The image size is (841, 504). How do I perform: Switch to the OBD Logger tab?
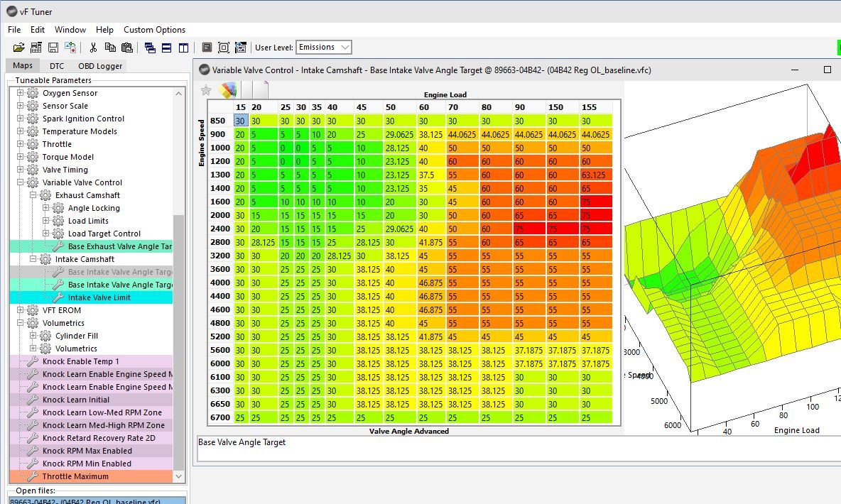tap(100, 66)
